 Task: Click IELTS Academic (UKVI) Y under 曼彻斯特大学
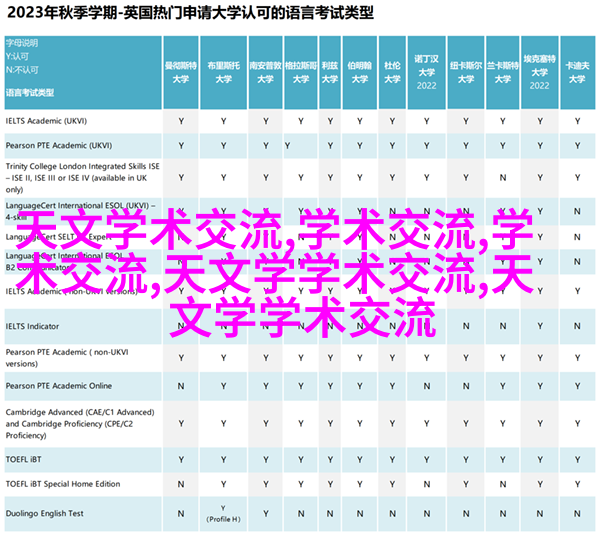[181, 121]
